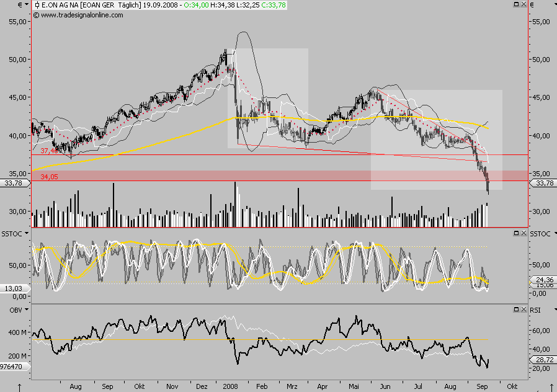Click the low value L:32,25

pos(248,6)
